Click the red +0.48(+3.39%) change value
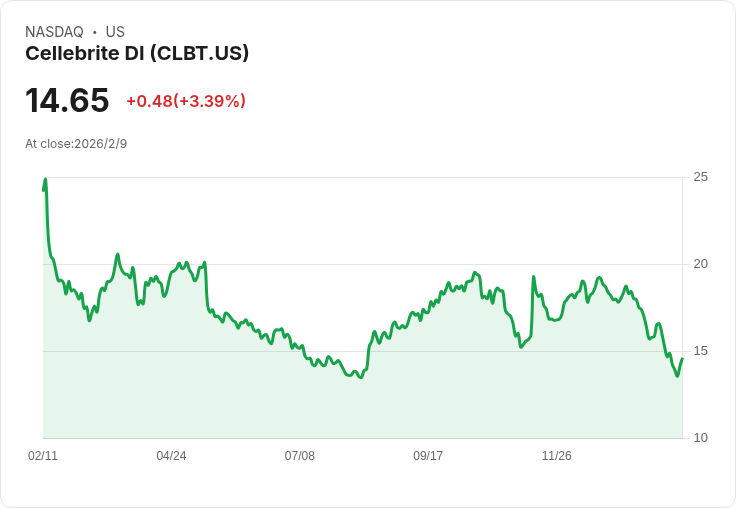The image size is (736, 508). (x=186, y=101)
